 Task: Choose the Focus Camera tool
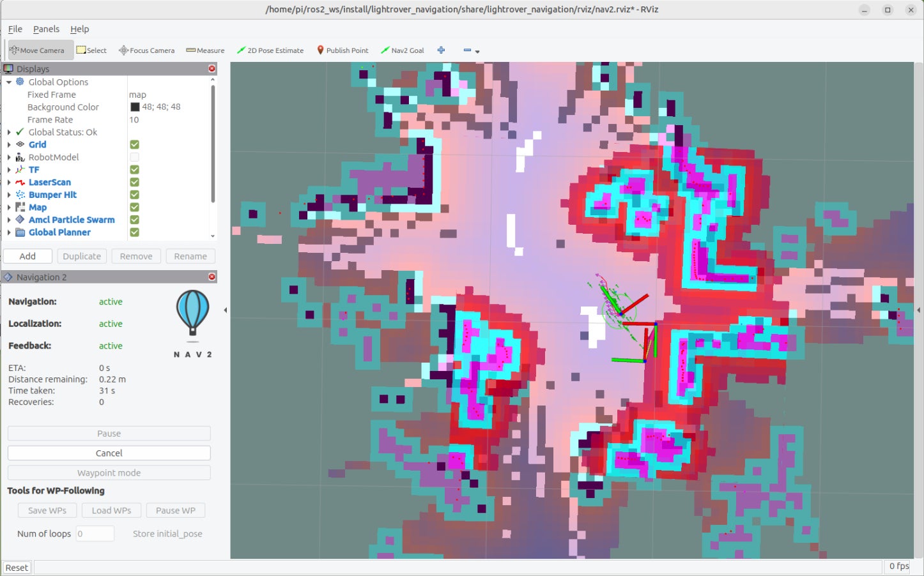(x=146, y=50)
